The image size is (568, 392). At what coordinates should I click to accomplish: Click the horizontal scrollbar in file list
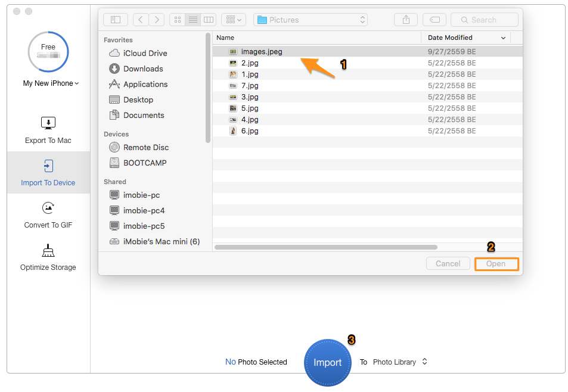(x=325, y=247)
